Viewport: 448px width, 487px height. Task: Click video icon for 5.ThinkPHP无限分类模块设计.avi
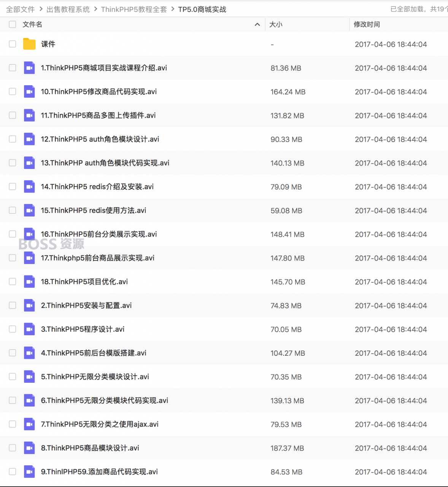[x=29, y=377]
